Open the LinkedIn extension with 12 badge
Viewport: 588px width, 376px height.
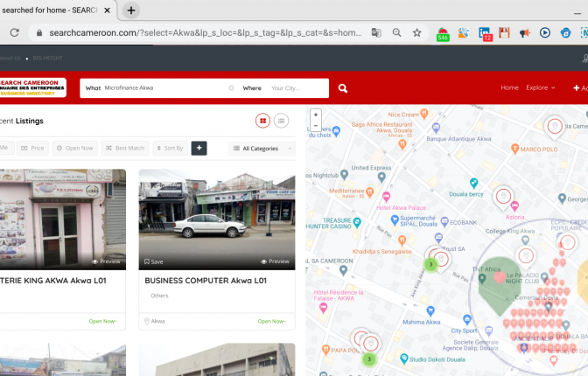[485, 34]
